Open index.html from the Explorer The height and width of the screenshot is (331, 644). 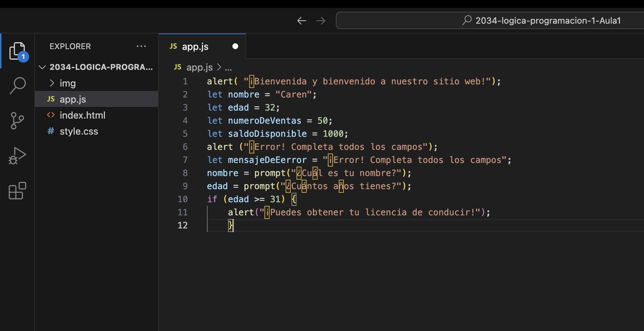pos(97,115)
